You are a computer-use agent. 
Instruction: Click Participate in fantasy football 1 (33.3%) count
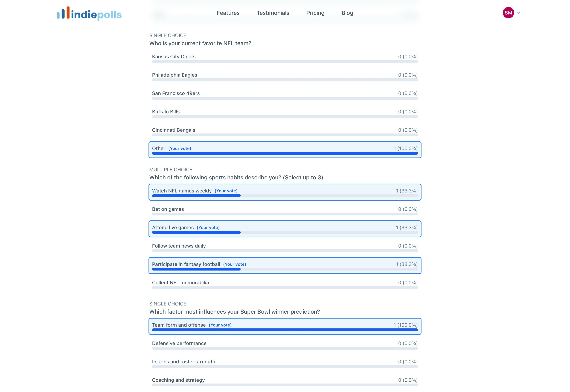coord(407,264)
